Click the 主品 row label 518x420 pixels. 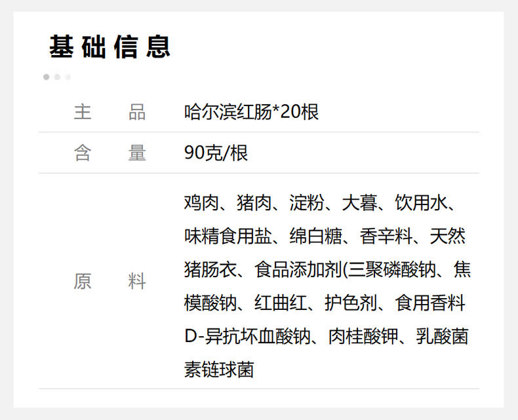[110, 112]
